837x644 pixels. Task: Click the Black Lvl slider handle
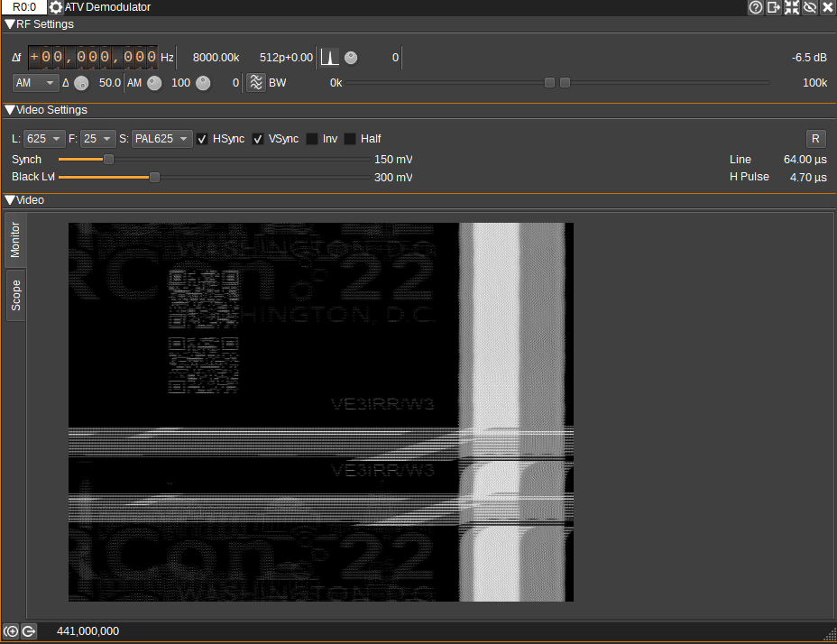[154, 177]
